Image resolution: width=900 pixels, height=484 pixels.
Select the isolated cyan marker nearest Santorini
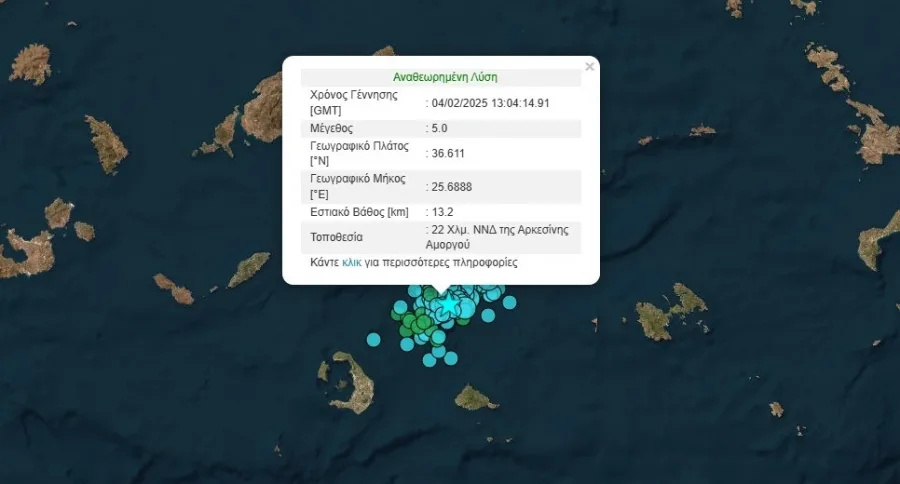coord(374,340)
